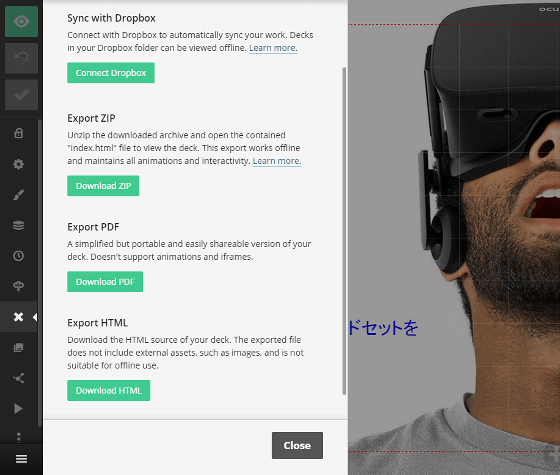Viewport: 560px width, 475px height.
Task: Close export panel via X sidebar icon
Action: coord(19,317)
